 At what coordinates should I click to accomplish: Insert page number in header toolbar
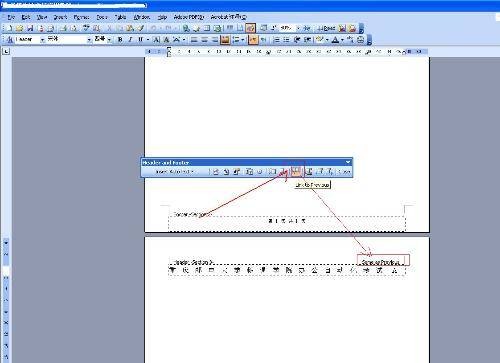point(216,171)
